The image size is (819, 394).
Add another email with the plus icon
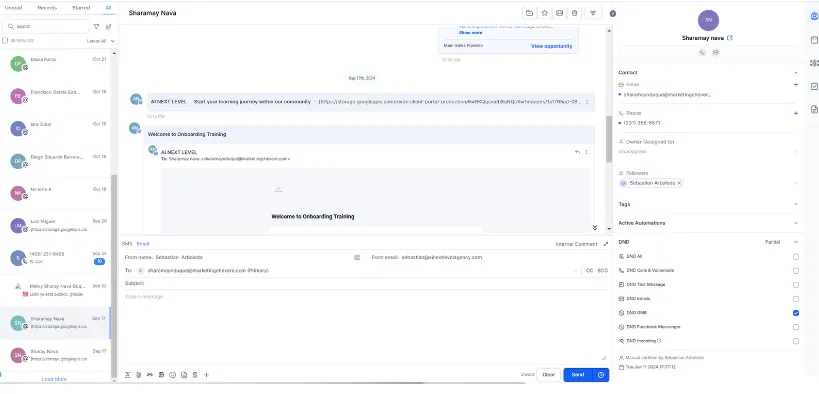[796, 84]
